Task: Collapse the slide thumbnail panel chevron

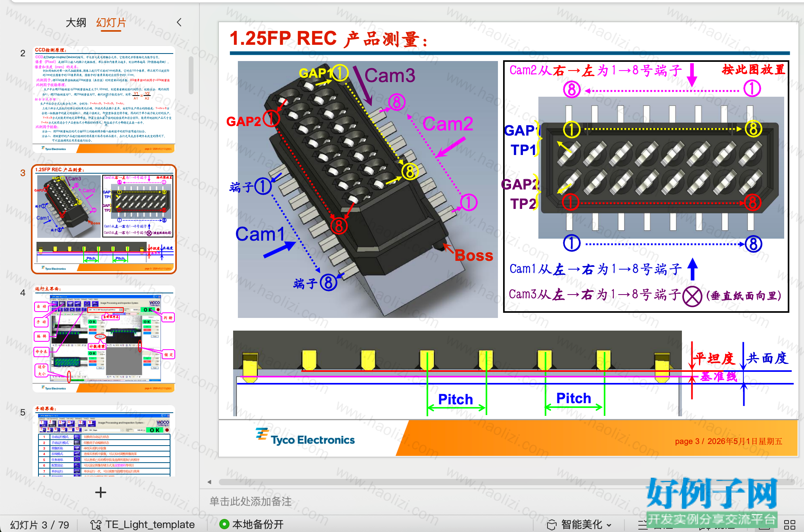Action: click(179, 22)
